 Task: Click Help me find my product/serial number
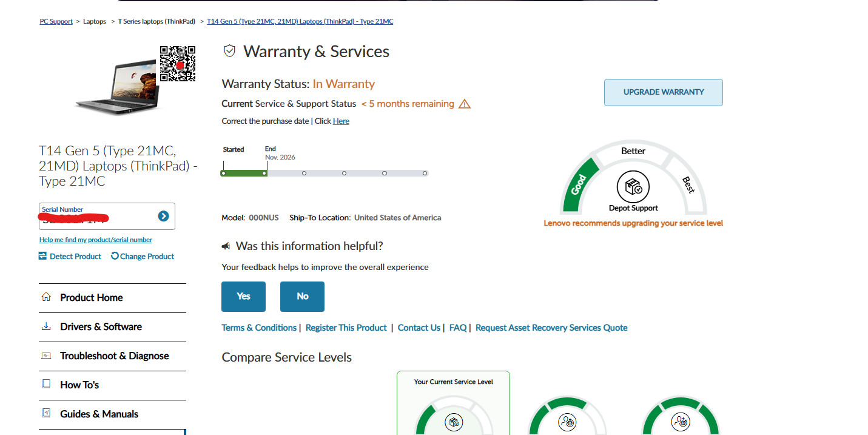(96, 240)
